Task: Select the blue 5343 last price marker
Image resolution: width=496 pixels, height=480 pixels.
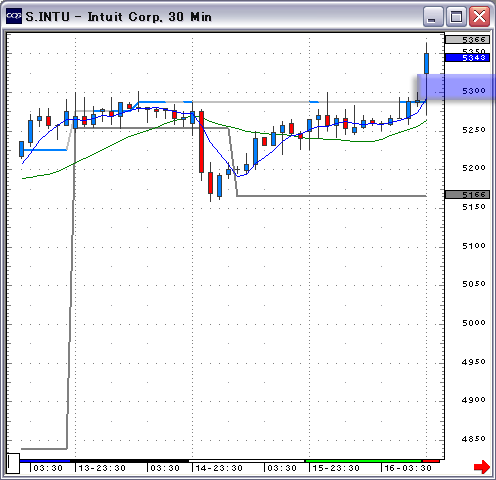Action: coord(467,58)
